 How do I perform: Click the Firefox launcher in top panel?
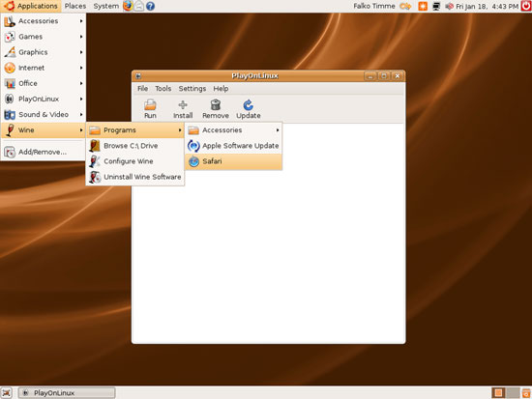coord(128,6)
